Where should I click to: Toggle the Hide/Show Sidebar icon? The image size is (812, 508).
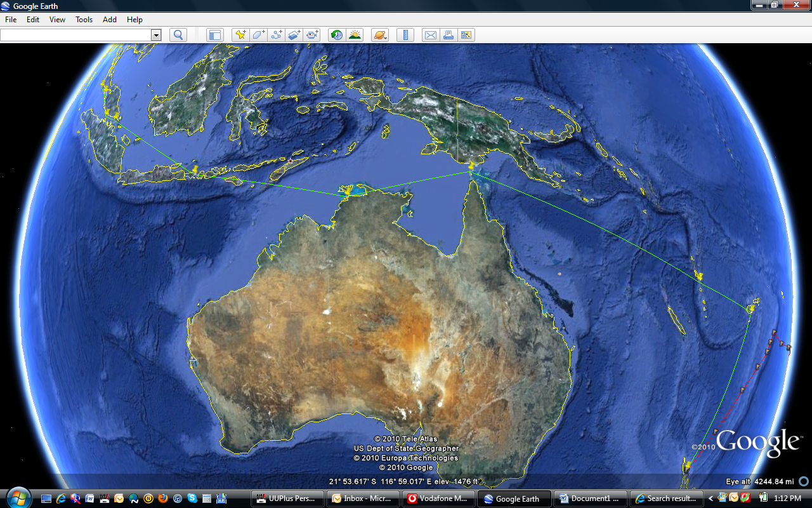coord(215,35)
